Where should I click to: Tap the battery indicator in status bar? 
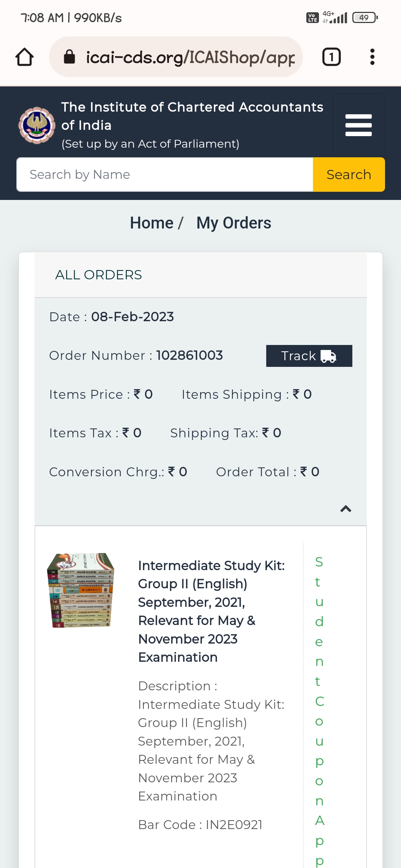point(365,17)
